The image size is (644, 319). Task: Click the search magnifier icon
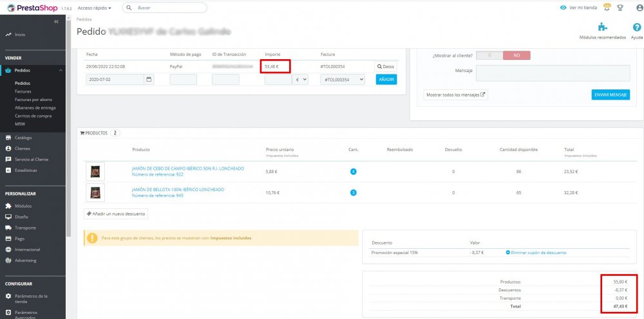tap(129, 8)
